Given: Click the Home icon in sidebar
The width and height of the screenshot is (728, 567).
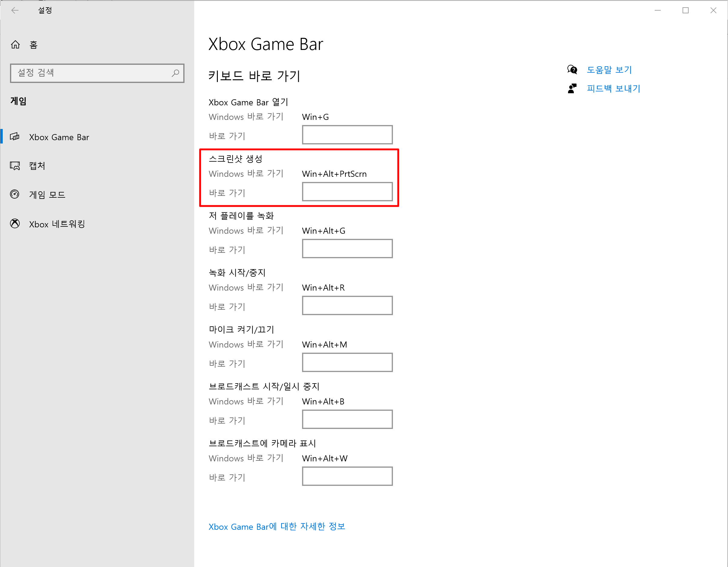Looking at the screenshot, I should click(x=15, y=45).
